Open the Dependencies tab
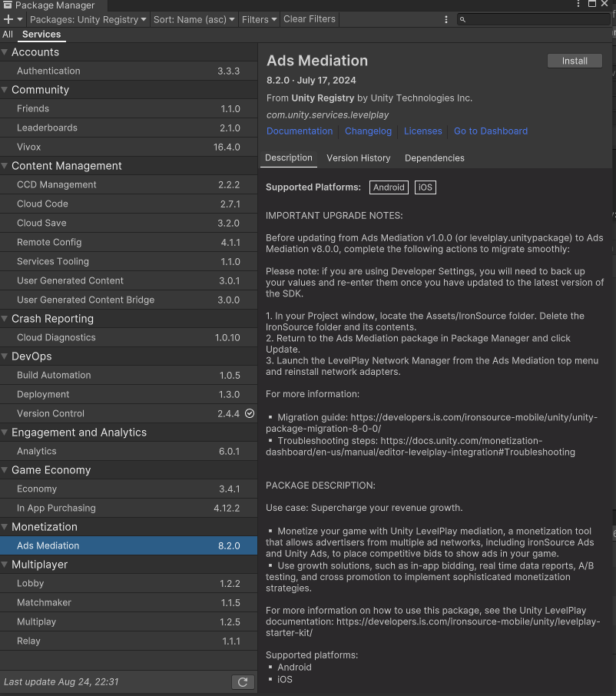The image size is (616, 696). click(x=435, y=158)
